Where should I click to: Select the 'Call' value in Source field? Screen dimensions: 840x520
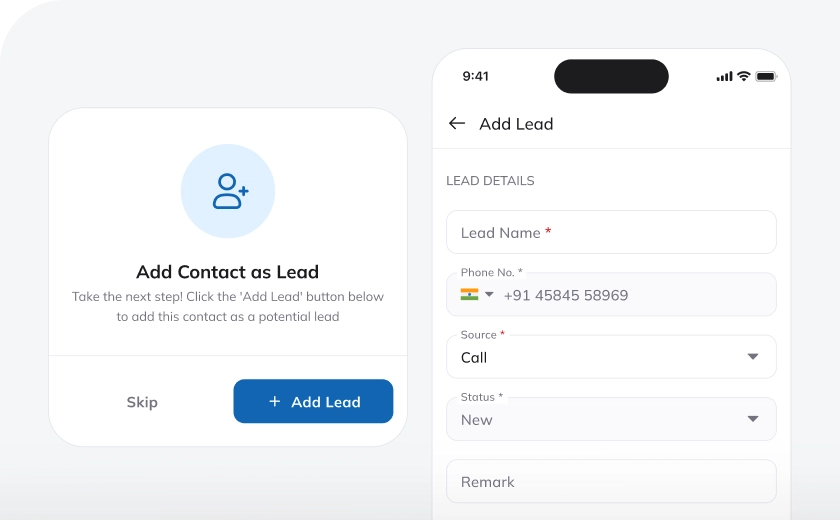coord(474,358)
